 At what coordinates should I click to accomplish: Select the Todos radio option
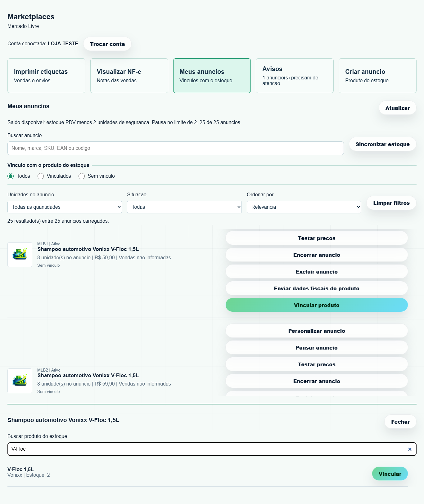[x=11, y=176]
